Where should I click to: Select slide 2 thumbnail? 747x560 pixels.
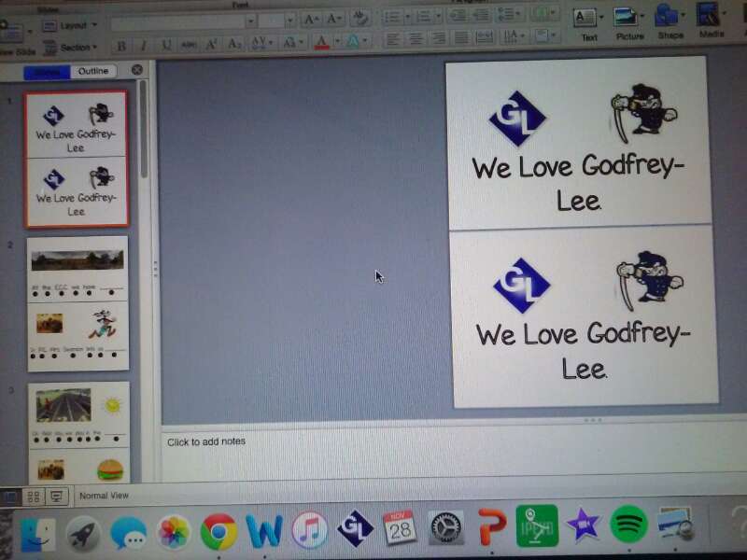(x=78, y=304)
